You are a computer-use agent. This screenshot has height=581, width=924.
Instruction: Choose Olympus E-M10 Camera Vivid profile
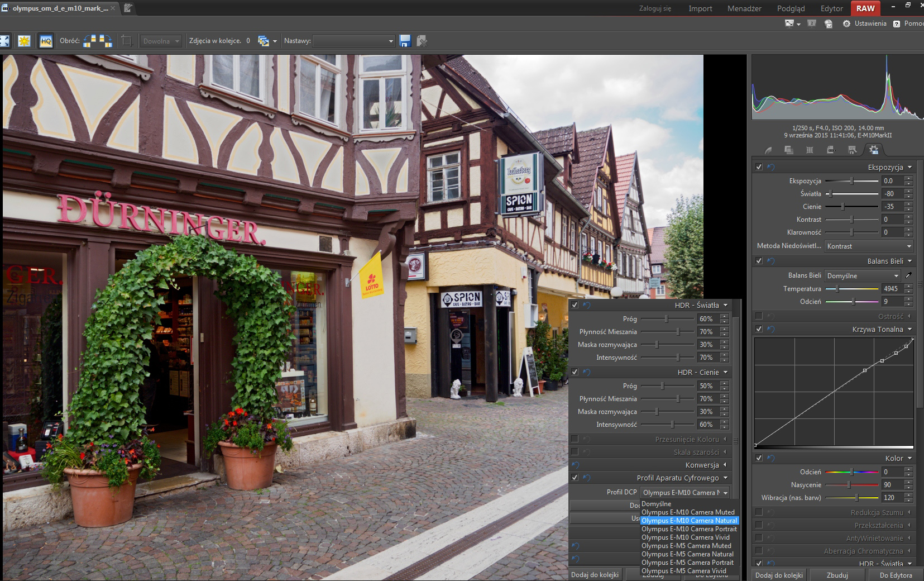[x=685, y=537]
